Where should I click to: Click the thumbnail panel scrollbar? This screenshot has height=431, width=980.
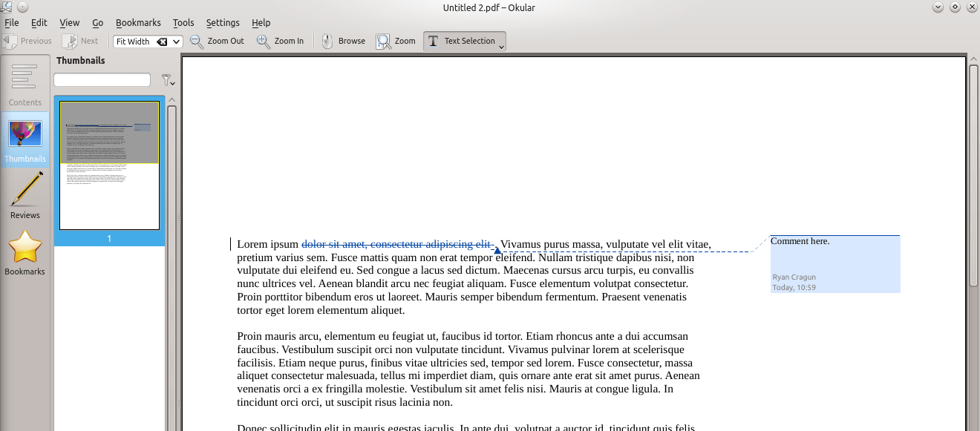pyautogui.click(x=172, y=267)
